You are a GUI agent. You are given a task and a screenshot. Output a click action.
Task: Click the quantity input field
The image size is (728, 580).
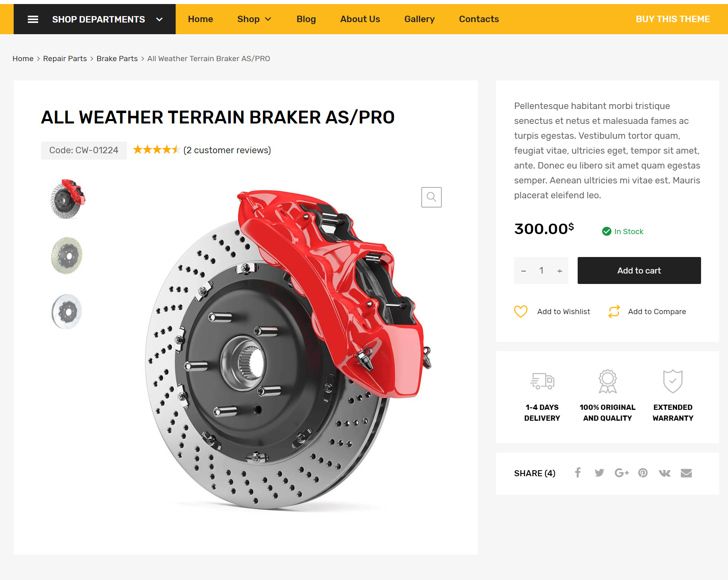541,270
